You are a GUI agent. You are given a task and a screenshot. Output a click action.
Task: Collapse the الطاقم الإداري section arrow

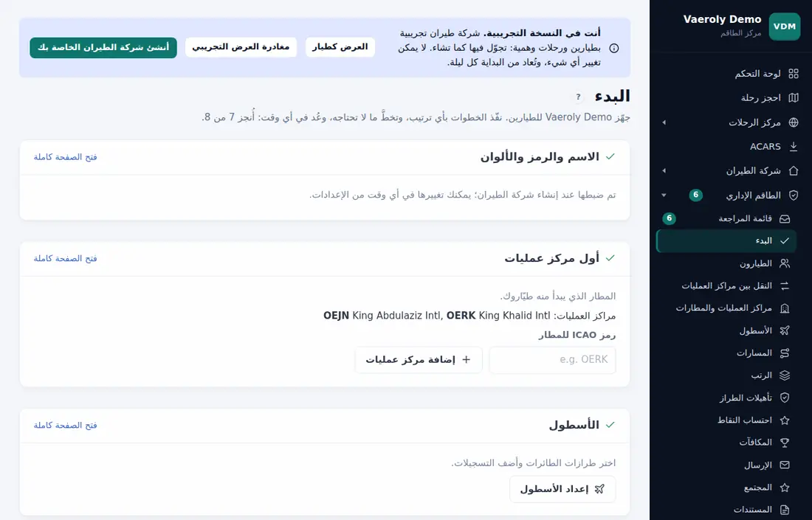[x=664, y=195]
